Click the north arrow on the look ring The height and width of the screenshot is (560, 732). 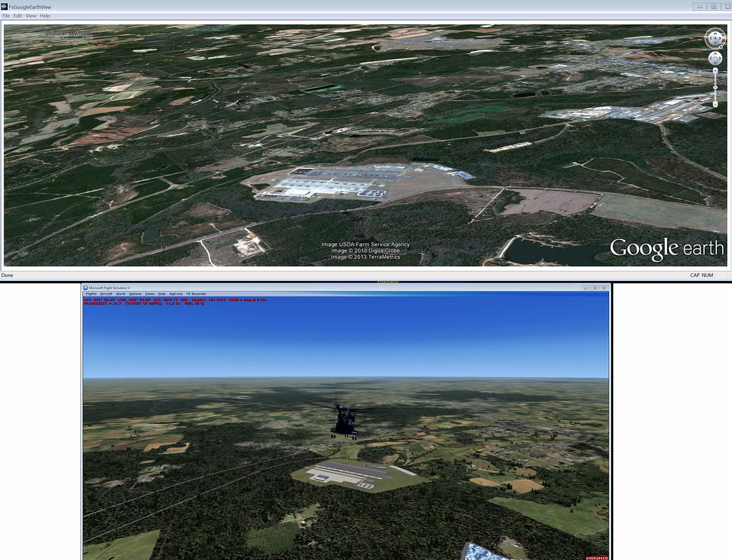[716, 34]
